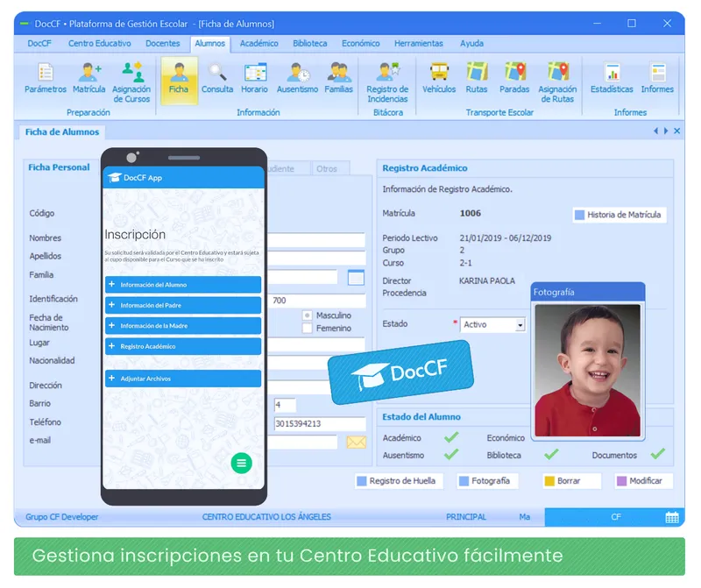The width and height of the screenshot is (701, 588).
Task: Click the student photograph
Action: (587, 371)
